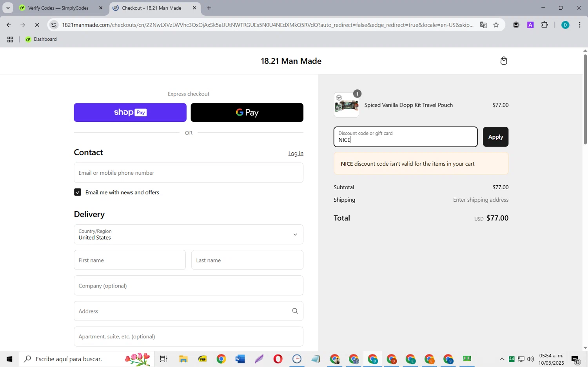
Task: Click the Google Translate icon in address bar
Action: pos(483,25)
